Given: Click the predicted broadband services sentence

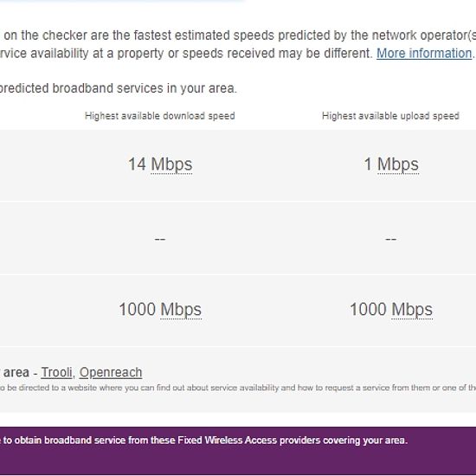Looking at the screenshot, I should (x=118, y=88).
